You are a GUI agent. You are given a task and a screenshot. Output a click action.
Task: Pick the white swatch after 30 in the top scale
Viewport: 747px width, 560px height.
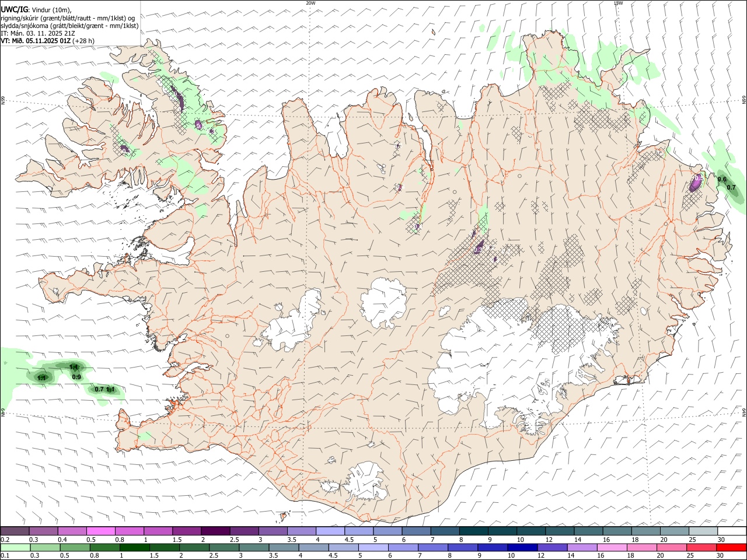point(732,531)
